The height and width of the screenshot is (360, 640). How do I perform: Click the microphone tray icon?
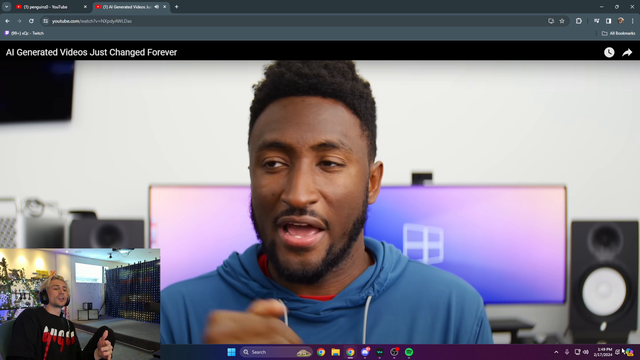567,352
